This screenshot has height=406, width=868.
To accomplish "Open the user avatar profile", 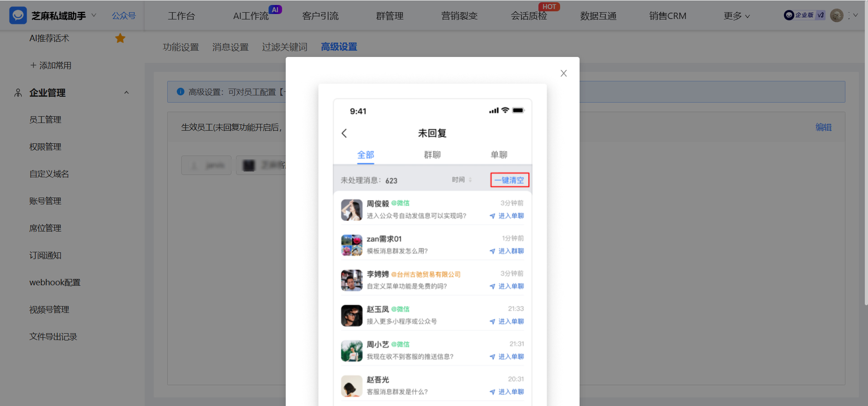I will click(x=837, y=15).
